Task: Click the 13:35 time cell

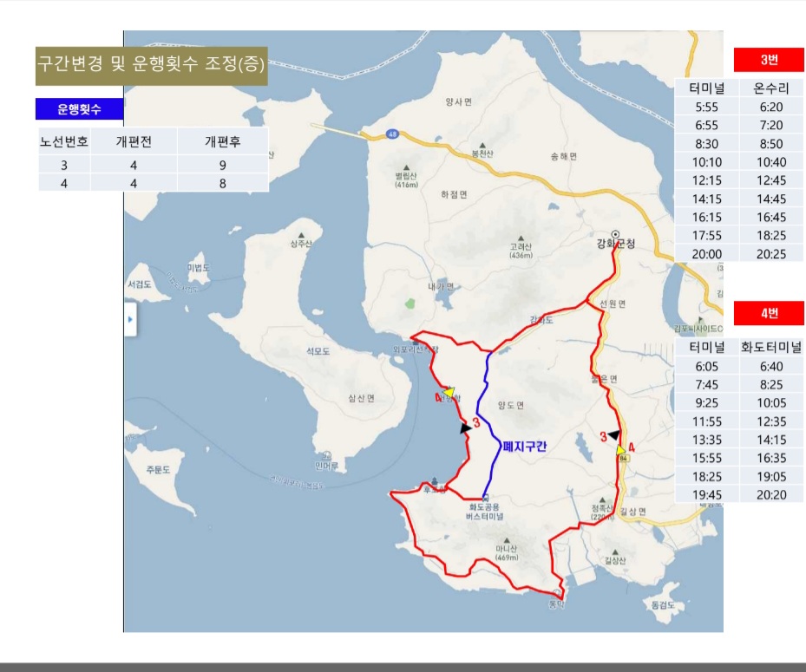Action: click(x=707, y=440)
